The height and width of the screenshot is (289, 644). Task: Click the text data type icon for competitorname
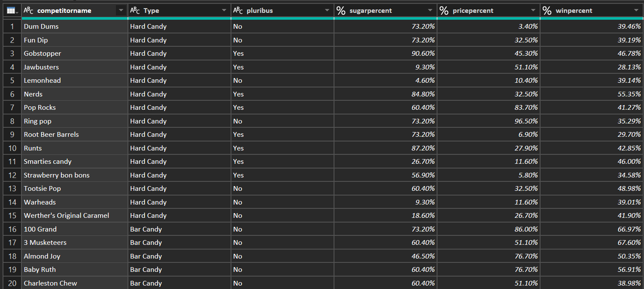29,11
